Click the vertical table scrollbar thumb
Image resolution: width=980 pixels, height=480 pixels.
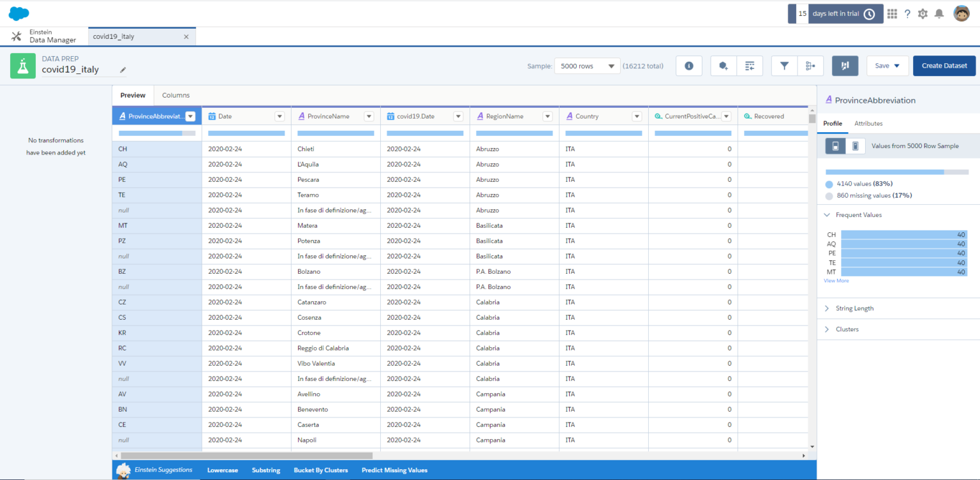coord(812,119)
